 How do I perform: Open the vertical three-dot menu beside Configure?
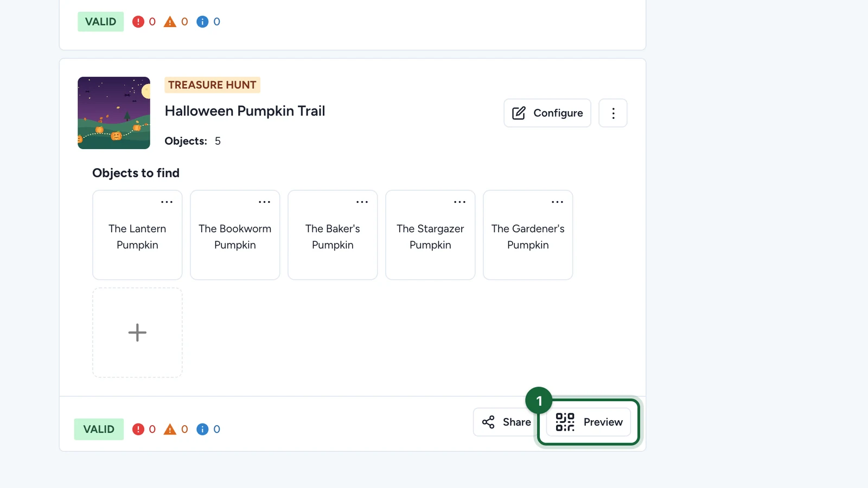click(613, 113)
